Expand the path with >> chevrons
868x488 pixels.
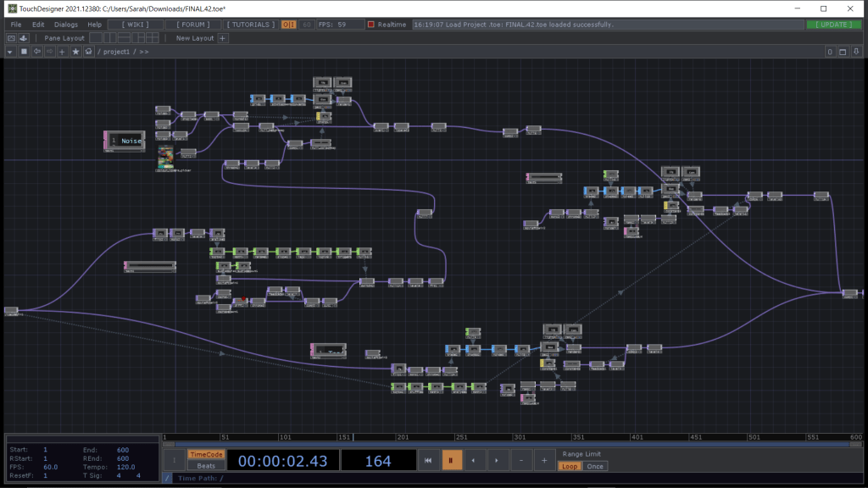(x=144, y=52)
